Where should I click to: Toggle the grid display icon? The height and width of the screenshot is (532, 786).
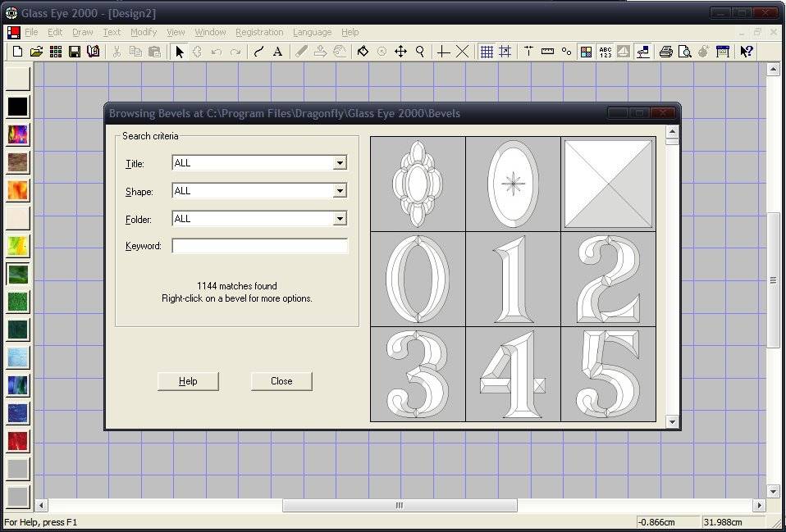tap(487, 51)
